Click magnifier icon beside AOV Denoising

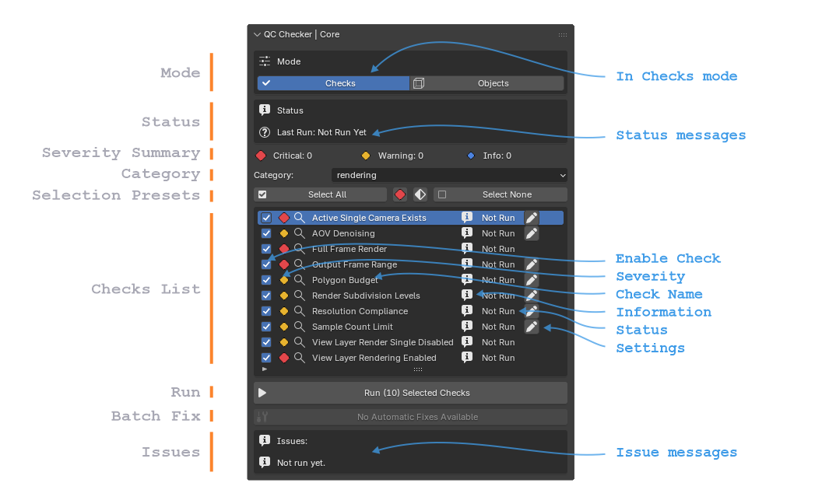(300, 233)
